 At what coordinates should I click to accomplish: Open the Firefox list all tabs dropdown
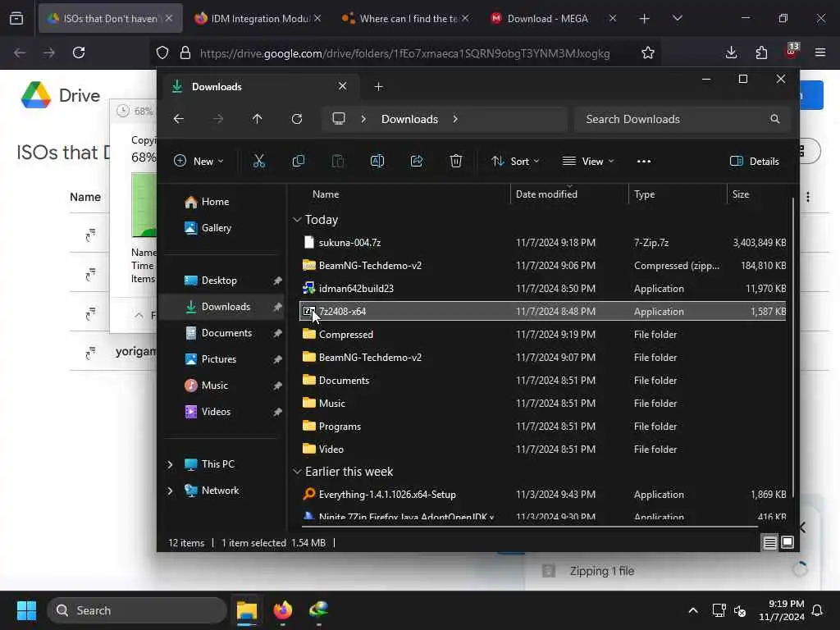coord(678,18)
